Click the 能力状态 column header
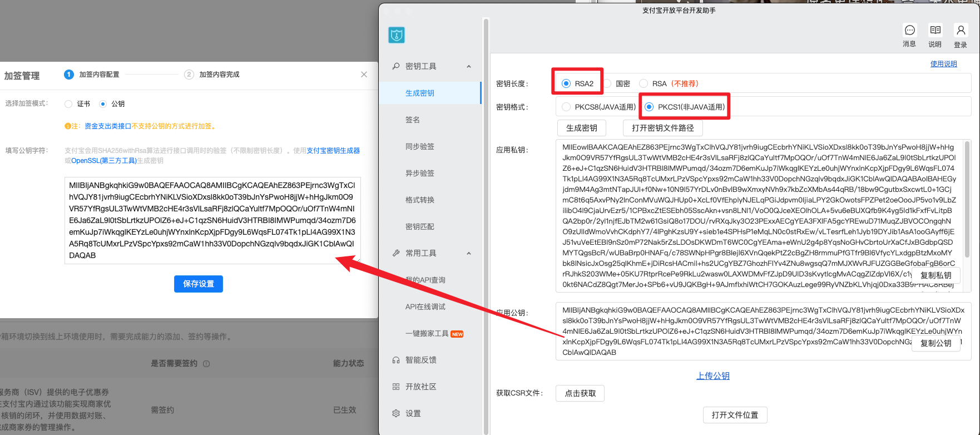This screenshot has width=980, height=435. click(349, 363)
